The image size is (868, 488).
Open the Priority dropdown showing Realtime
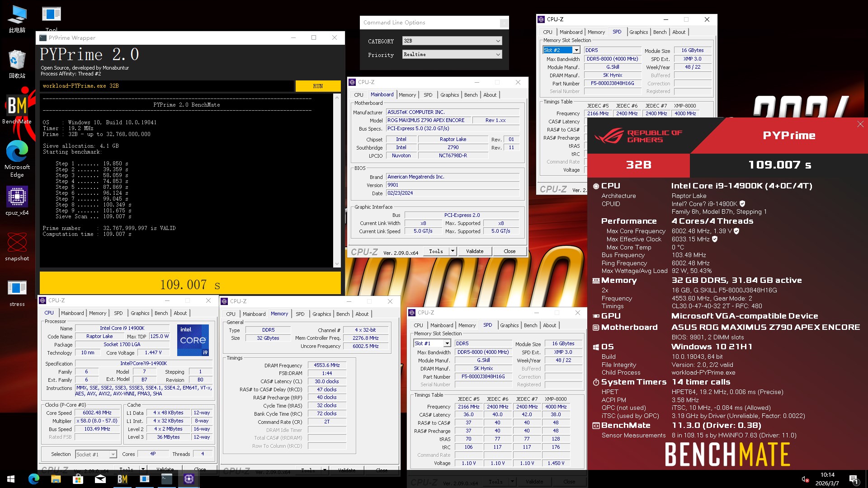452,54
